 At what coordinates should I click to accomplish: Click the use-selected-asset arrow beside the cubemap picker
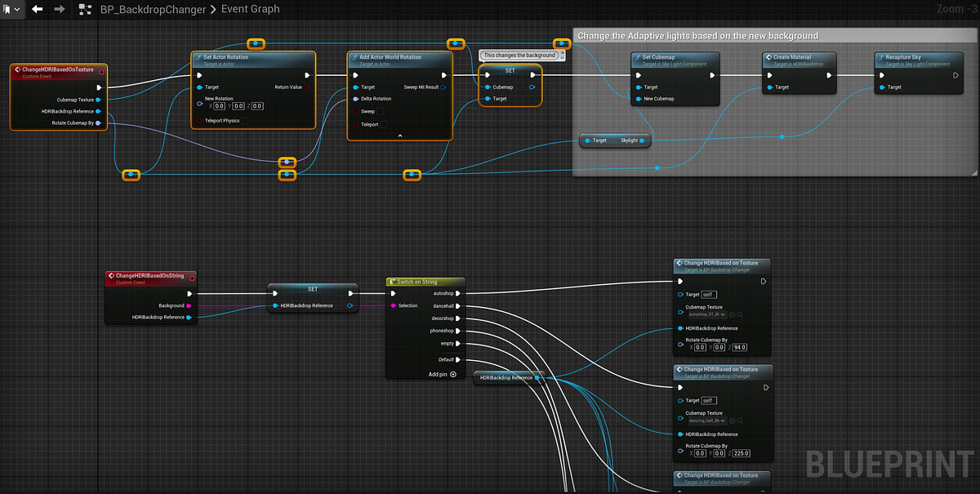click(733, 314)
